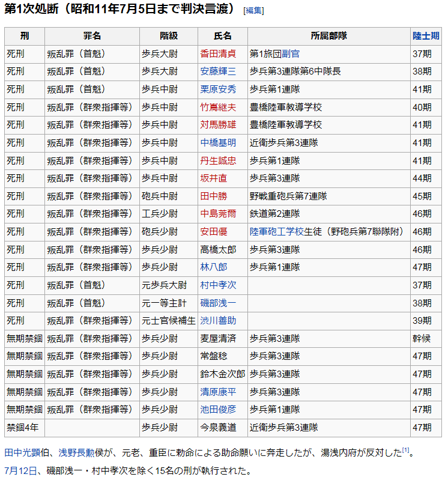Click the 砲兵少尉 rank cell
Viewport: 448px width, 480px height.
pyautogui.click(x=169, y=232)
